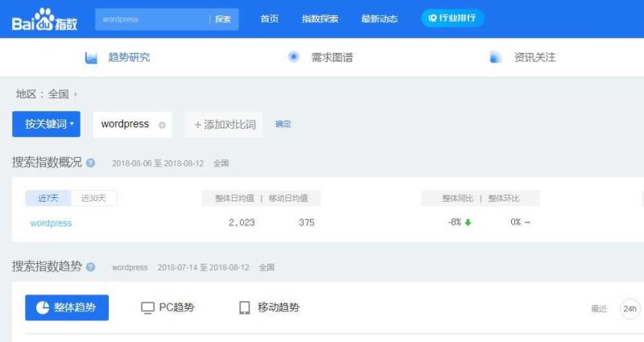644x342 pixels.
Task: Open the 探索 search button in header
Action: click(x=223, y=19)
